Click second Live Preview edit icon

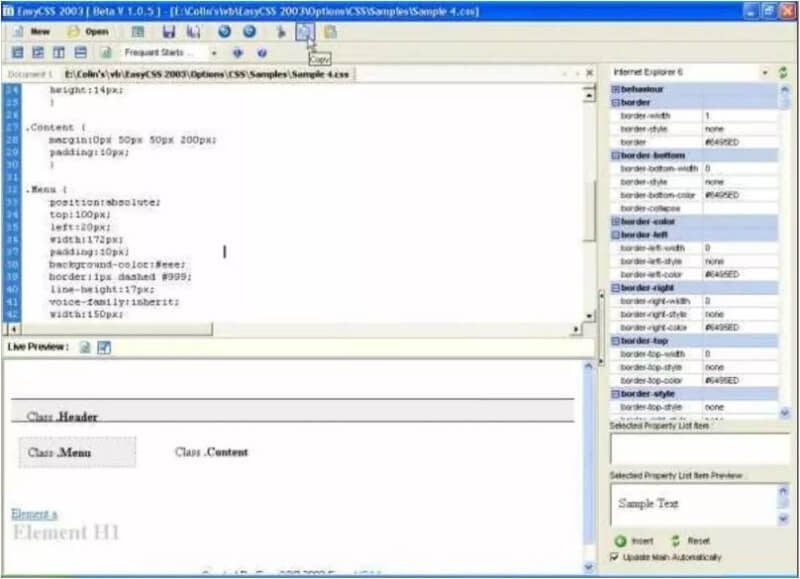pyautogui.click(x=104, y=347)
